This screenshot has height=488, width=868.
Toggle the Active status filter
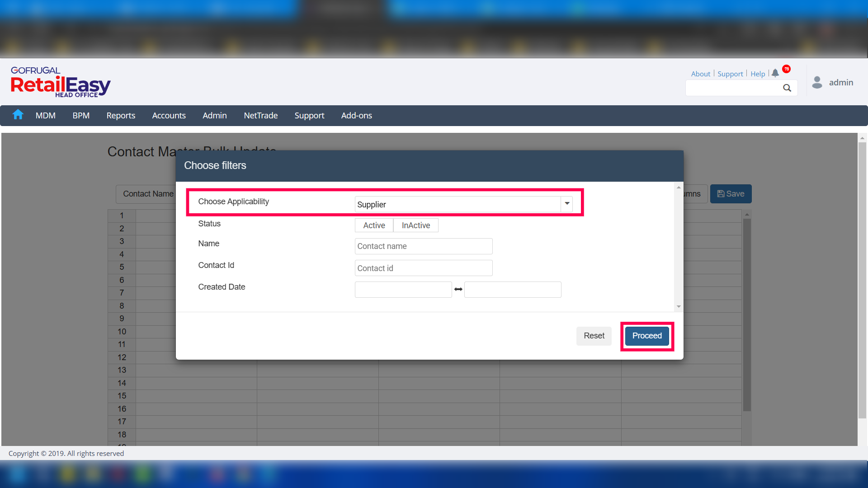[x=374, y=225]
